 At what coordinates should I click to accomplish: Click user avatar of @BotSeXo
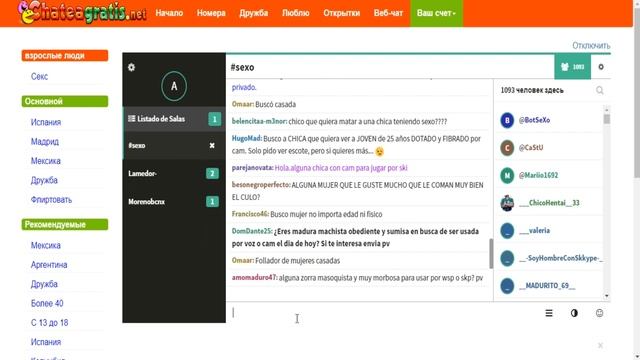tap(507, 120)
